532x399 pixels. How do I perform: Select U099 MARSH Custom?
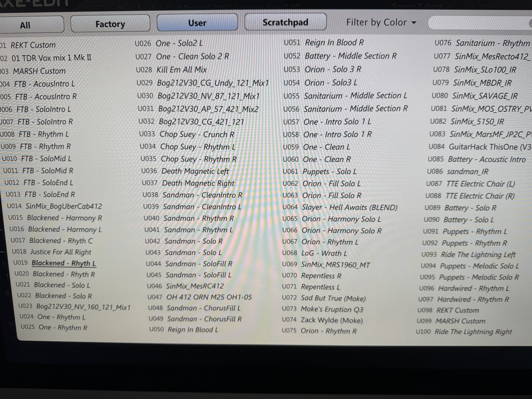pos(451,321)
